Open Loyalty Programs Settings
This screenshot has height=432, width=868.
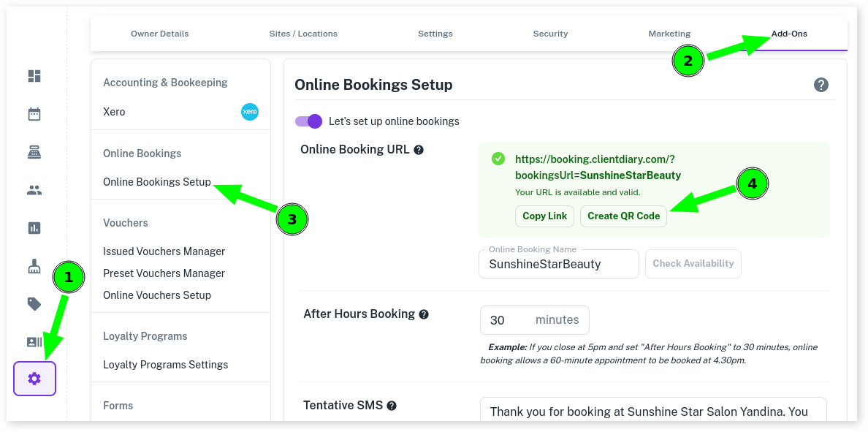point(164,364)
